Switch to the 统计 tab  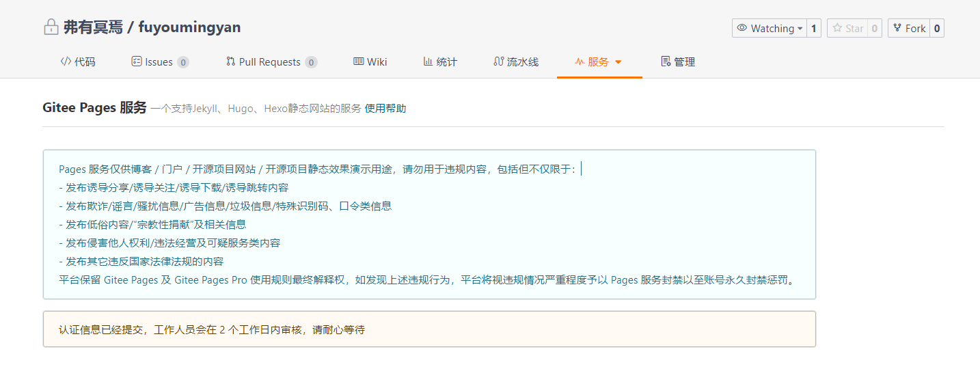440,61
